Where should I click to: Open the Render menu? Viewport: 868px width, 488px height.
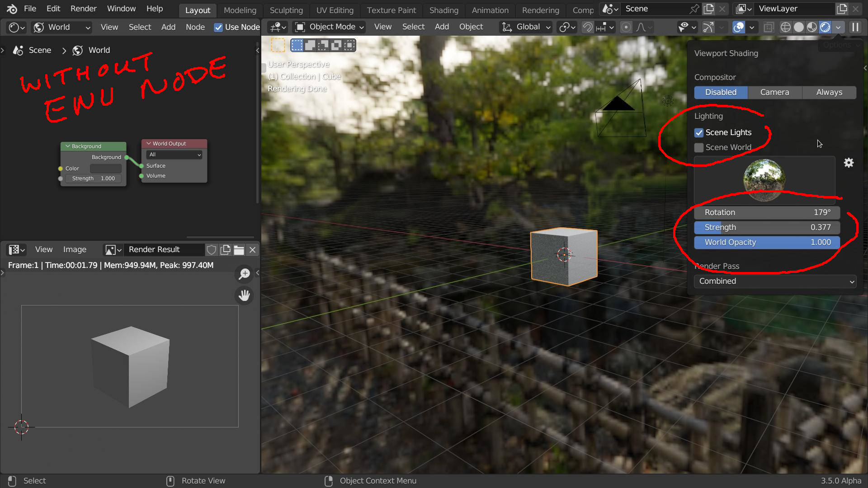83,9
